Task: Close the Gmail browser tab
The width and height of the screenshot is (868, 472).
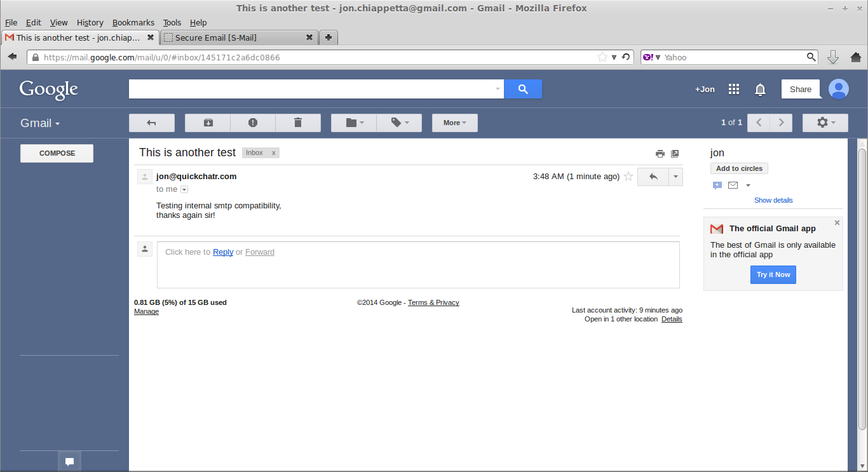Action: coord(151,37)
